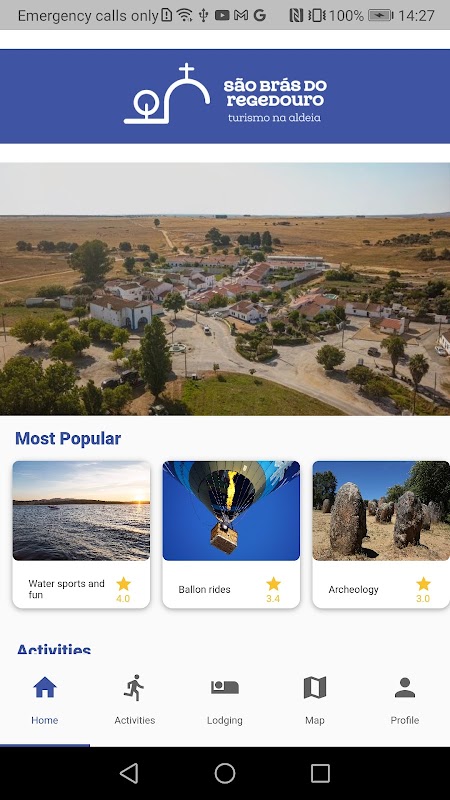Open Activities via the running person icon
Screen dimensions: 450x800
click(134, 688)
